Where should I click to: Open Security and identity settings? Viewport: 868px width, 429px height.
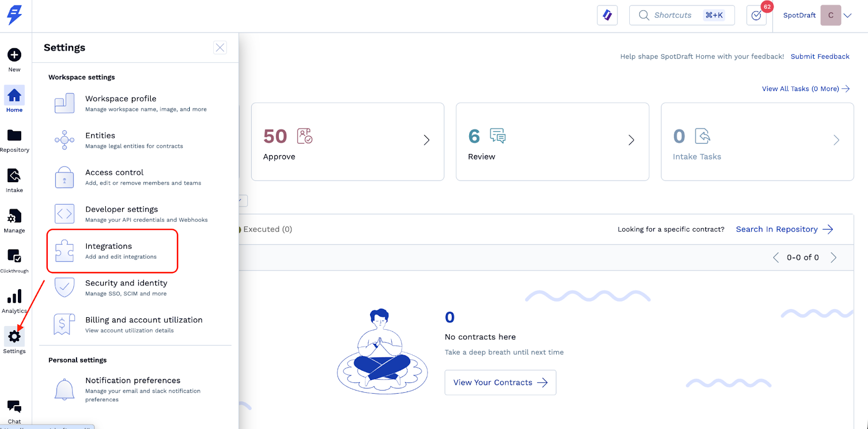coord(136,287)
